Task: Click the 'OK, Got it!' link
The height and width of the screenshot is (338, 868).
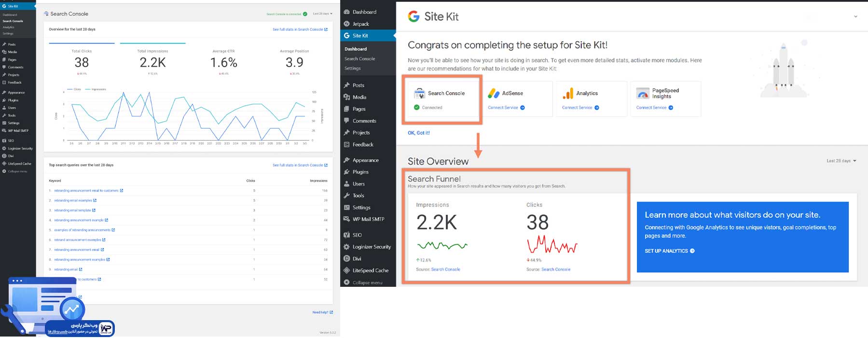Action: pyautogui.click(x=419, y=133)
